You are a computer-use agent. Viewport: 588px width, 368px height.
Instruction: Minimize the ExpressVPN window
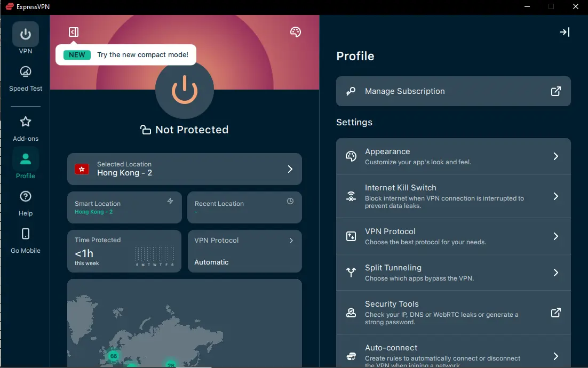tap(527, 6)
